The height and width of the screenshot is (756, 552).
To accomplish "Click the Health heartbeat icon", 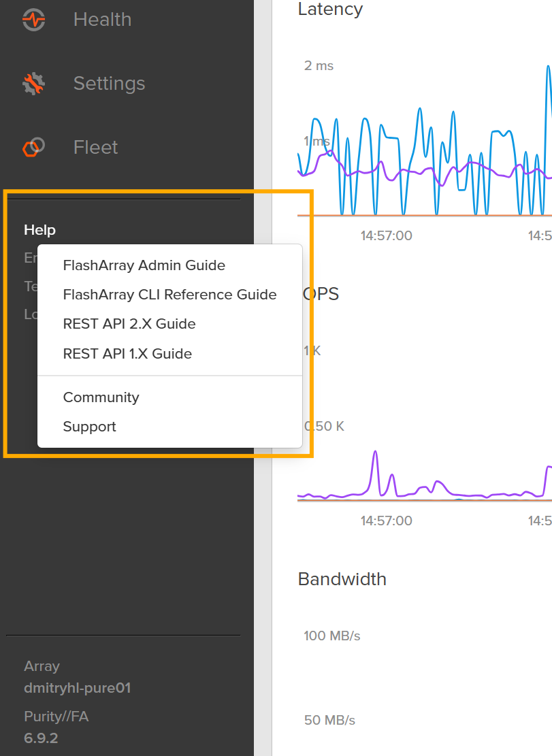I will 33,20.
